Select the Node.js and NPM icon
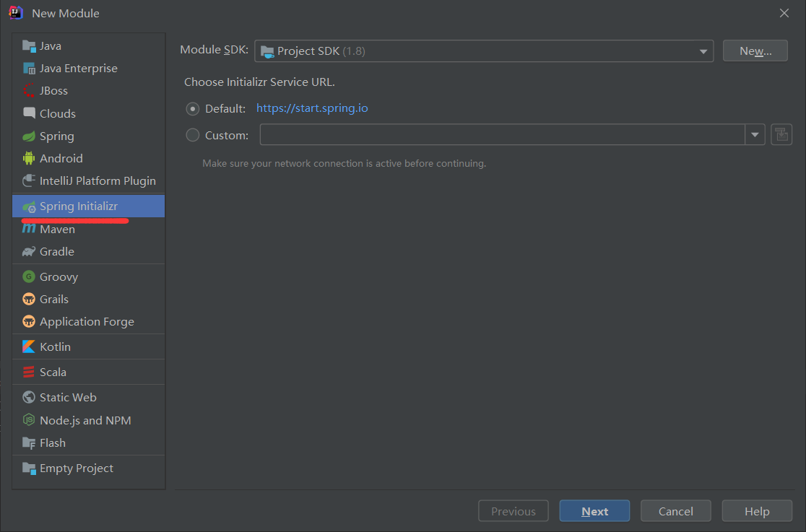 pos(29,420)
